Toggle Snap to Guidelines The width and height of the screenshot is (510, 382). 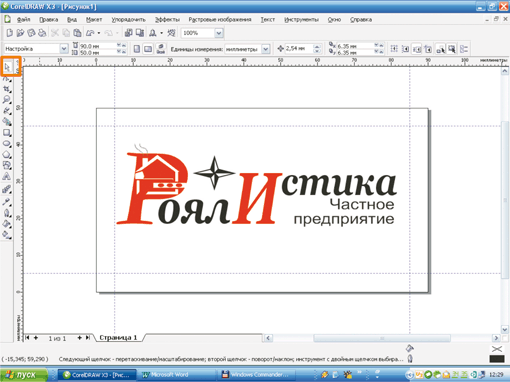pos(405,49)
